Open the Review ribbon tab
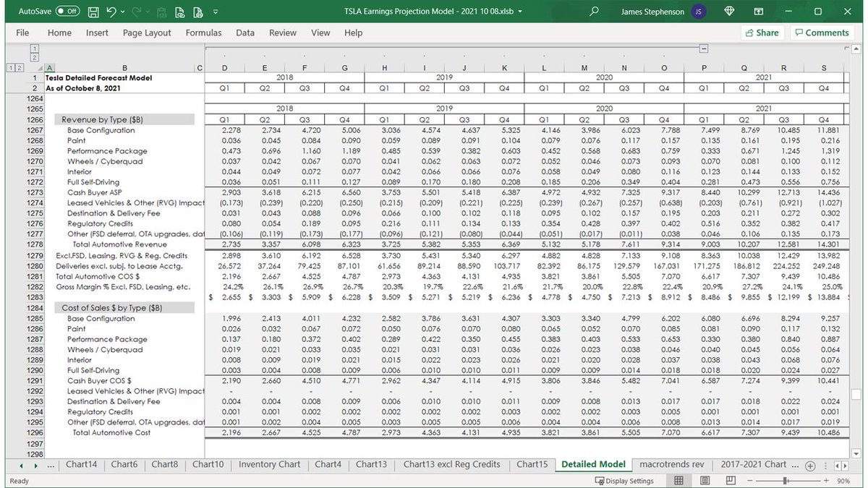 (283, 33)
